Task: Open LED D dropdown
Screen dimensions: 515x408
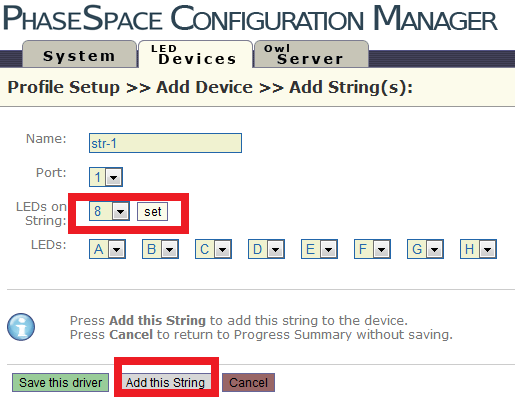Action: click(x=266, y=249)
